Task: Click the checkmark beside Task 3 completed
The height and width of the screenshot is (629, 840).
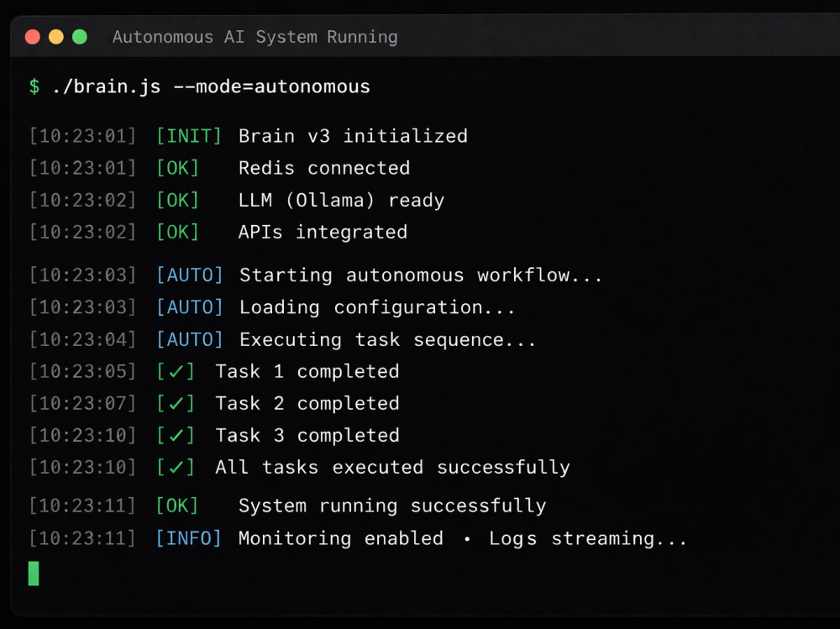Action: pos(176,435)
